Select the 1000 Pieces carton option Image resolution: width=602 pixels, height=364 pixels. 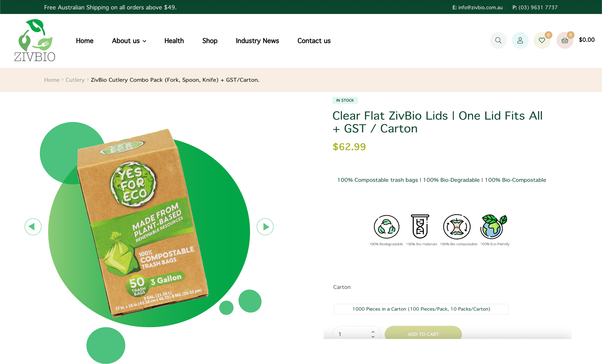pos(421,309)
